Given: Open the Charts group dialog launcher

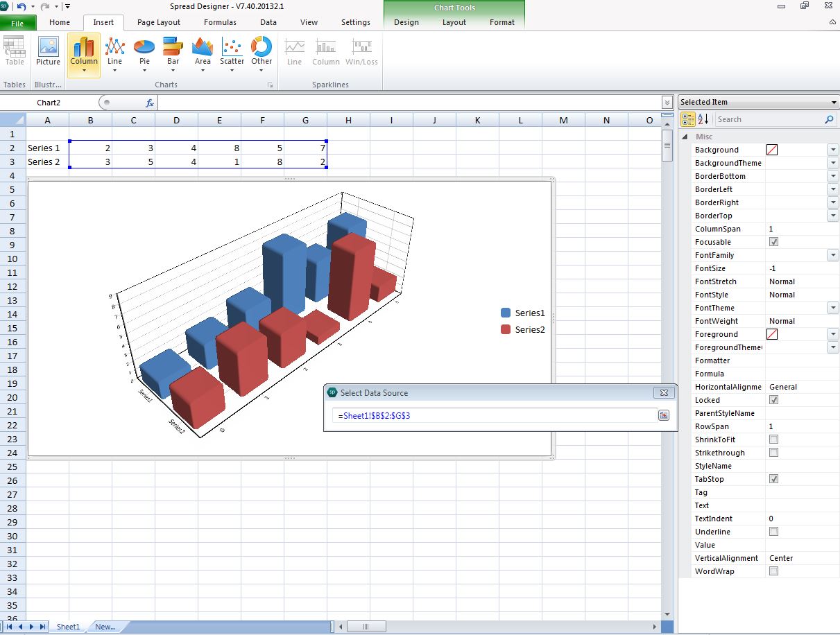Looking at the screenshot, I should click(x=270, y=85).
